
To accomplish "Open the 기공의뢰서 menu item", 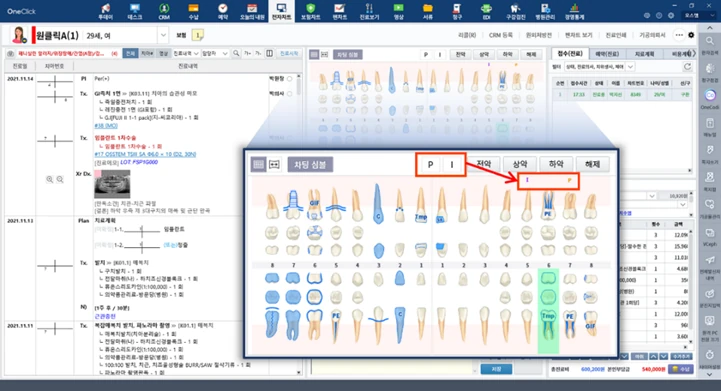I will (652, 35).
